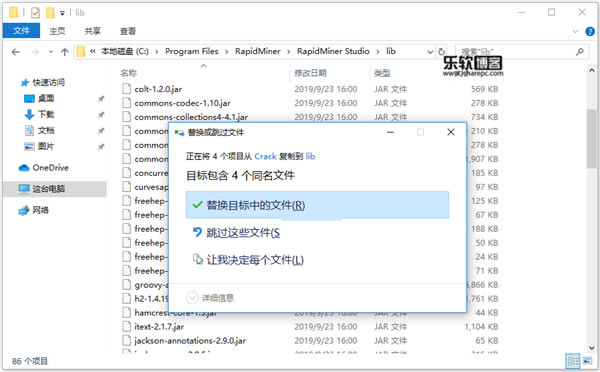Open OneDrive in the navigation pane
Screen dimensions: 600x372
pyautogui.click(x=50, y=168)
